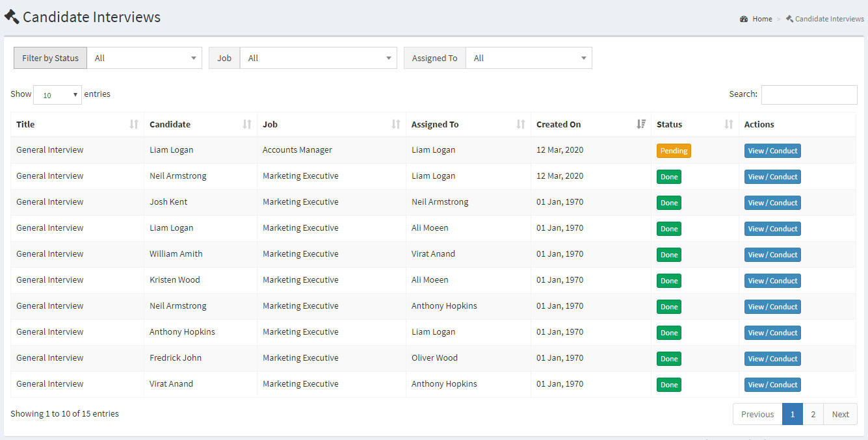The width and height of the screenshot is (868, 440).
Task: Click Candidate Interviews breadcrumb text
Action: (x=830, y=19)
